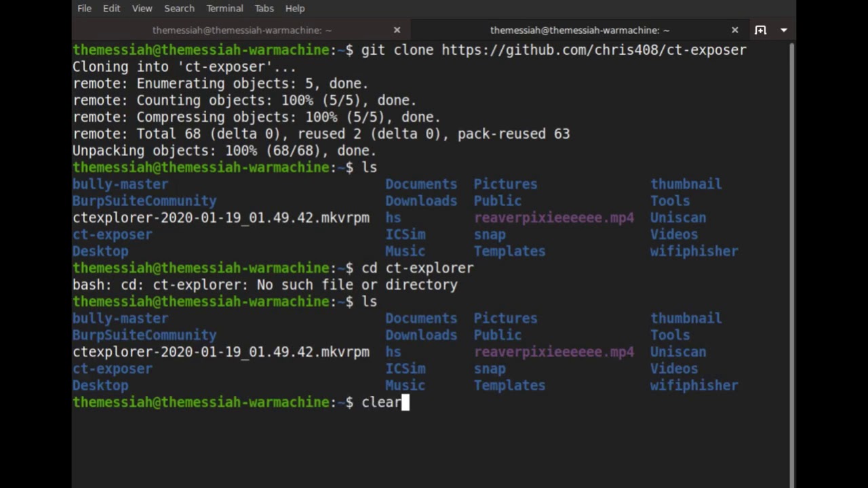Click "Cloning into 'ct-exposer'..." line

click(184, 66)
